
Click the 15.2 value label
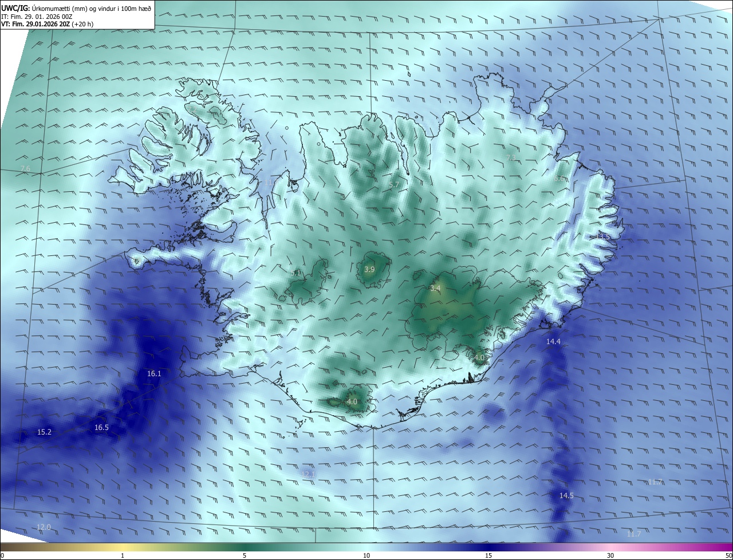pos(44,432)
